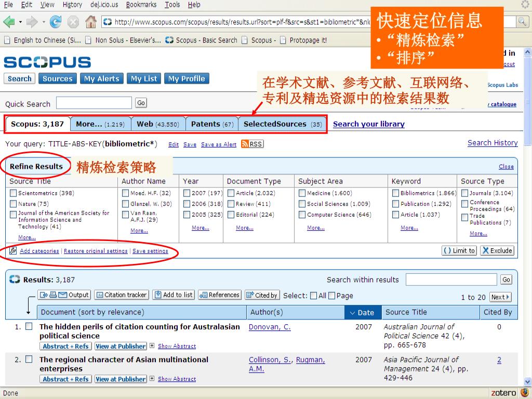
Task: Open the My Alerts tab
Action: [102, 79]
